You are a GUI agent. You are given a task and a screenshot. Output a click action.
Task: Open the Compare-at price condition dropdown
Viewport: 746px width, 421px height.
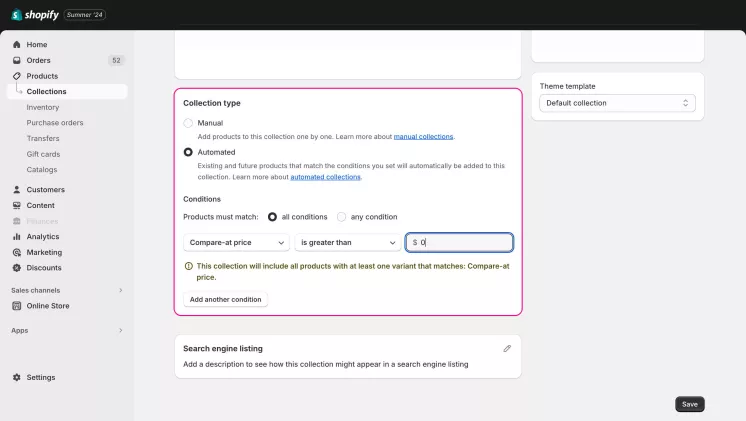pos(236,242)
